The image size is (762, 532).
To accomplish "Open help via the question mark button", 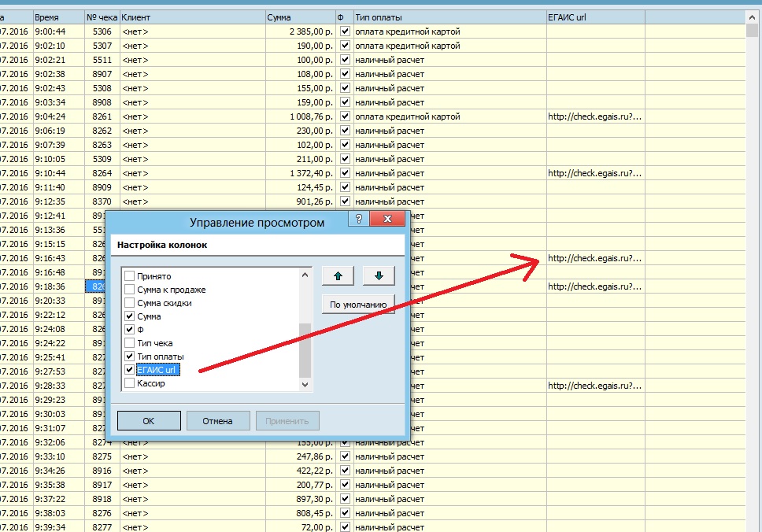I will point(359,219).
